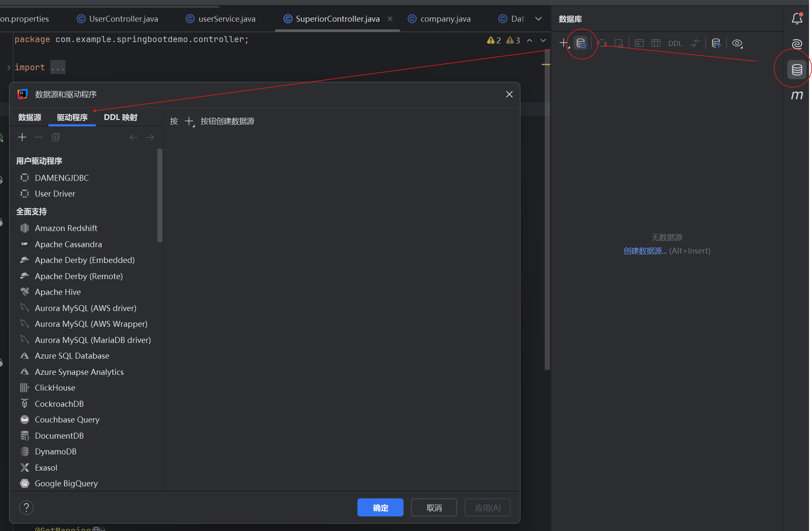Open query console icon in database toolbar

coord(639,43)
